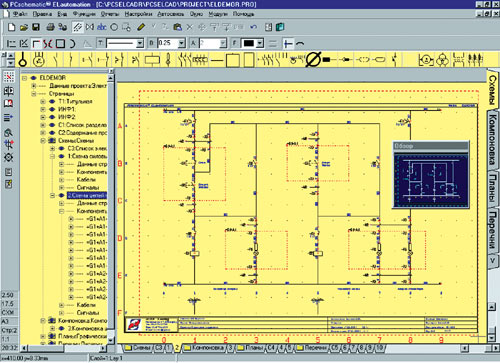Switch to the vertical Планы tab
The height and width of the screenshot is (363, 500).
click(492, 188)
